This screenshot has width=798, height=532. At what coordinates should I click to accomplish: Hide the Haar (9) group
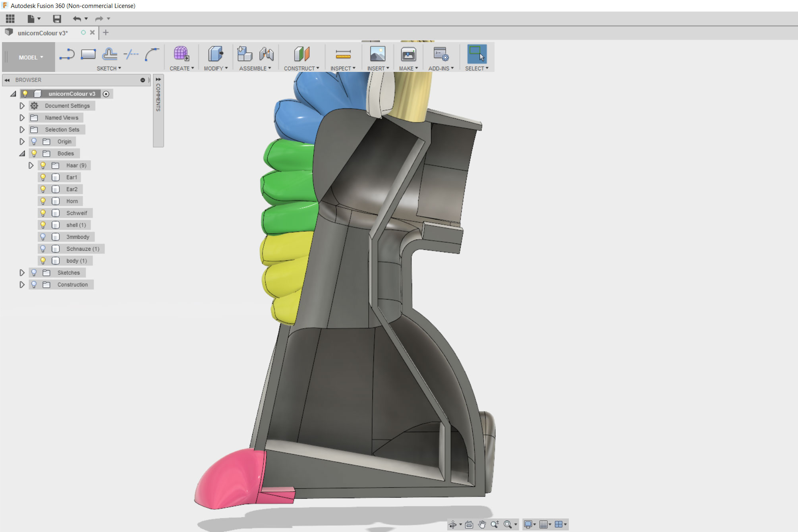pyautogui.click(x=43, y=165)
